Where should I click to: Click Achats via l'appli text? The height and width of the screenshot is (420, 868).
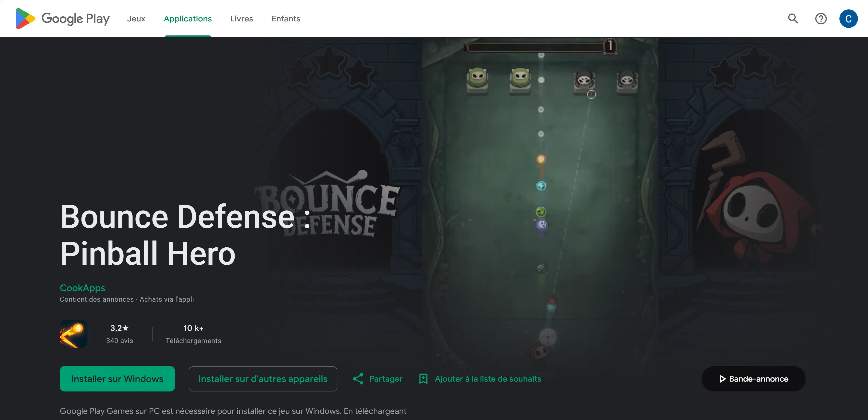167,299
